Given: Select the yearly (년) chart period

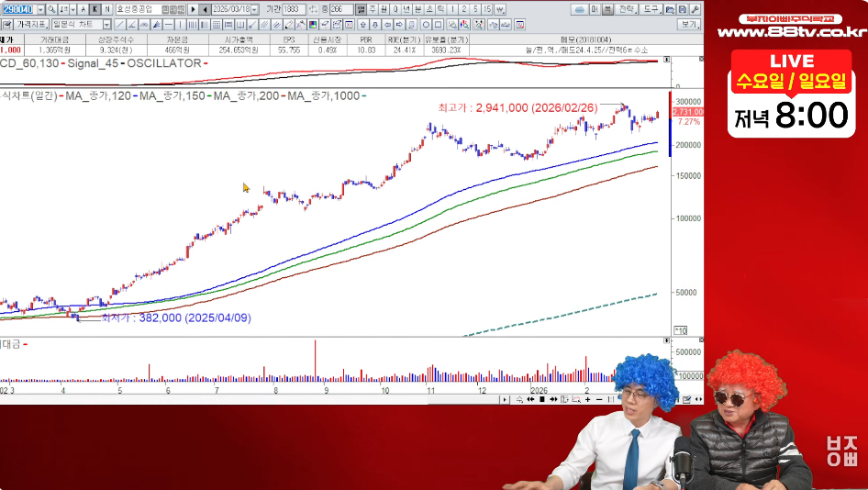Looking at the screenshot, I should point(406,9).
